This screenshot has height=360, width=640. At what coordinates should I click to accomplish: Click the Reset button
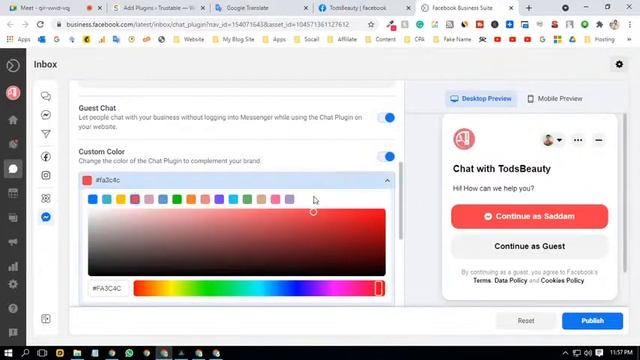526,321
